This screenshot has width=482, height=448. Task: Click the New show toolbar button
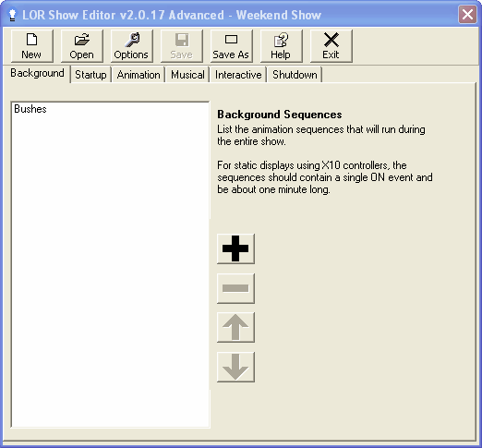[32, 46]
